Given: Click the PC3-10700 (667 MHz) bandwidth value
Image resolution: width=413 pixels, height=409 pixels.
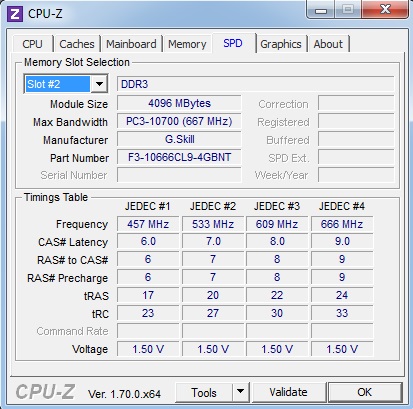Looking at the screenshot, I should (179, 121).
